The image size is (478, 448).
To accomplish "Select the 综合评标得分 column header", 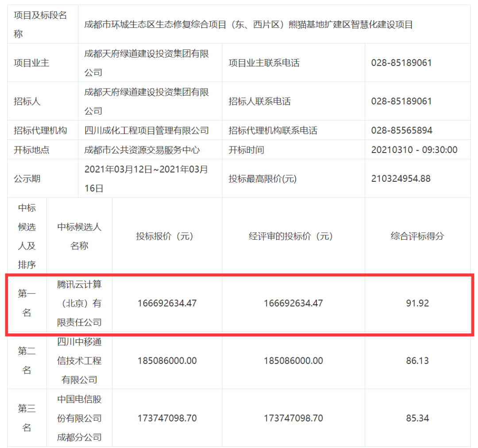I will (x=417, y=236).
